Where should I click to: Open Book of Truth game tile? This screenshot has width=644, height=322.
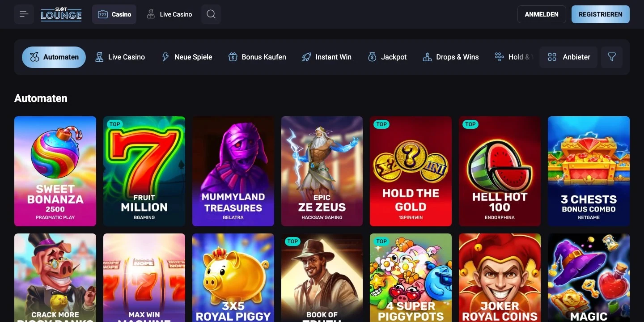click(322, 278)
